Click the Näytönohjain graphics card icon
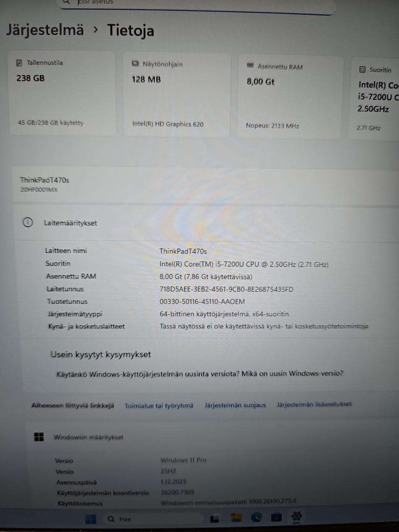 coord(135,64)
